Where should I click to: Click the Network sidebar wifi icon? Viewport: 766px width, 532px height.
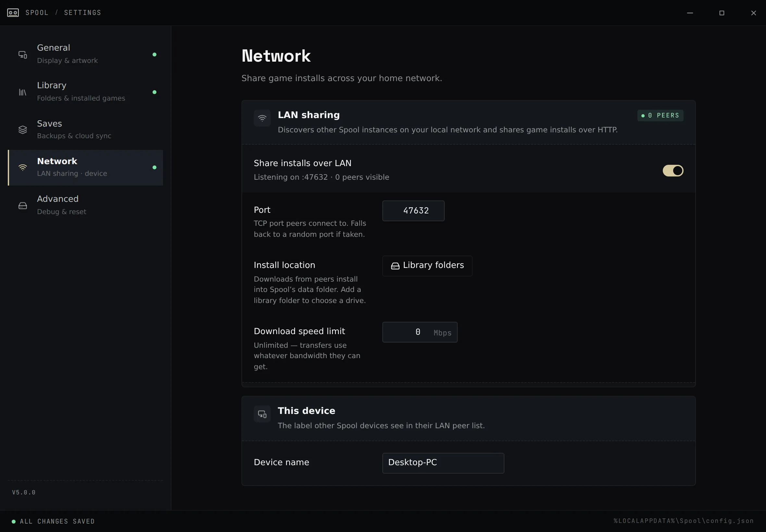pos(23,167)
